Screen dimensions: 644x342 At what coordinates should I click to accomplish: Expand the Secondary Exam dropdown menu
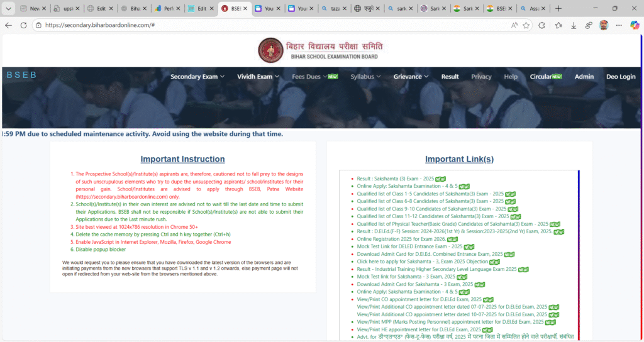pyautogui.click(x=197, y=77)
